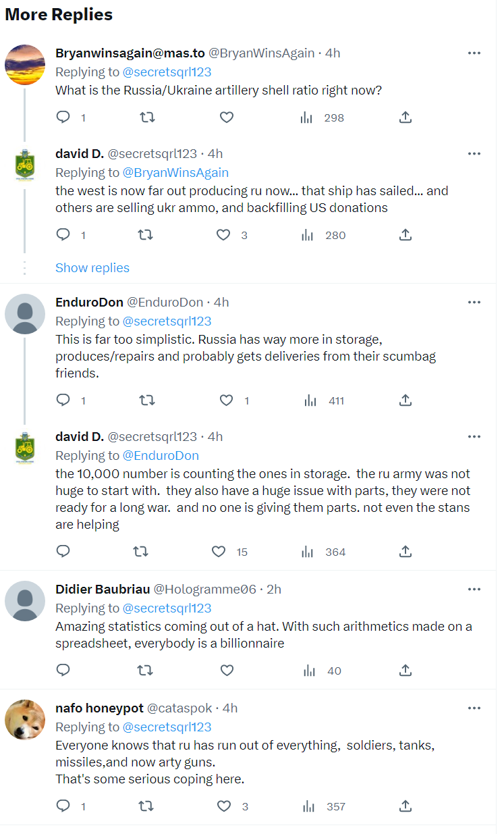This screenshot has width=504, height=834.
Task: Open more options menu on EnduroDon's tweet
Action: [474, 302]
